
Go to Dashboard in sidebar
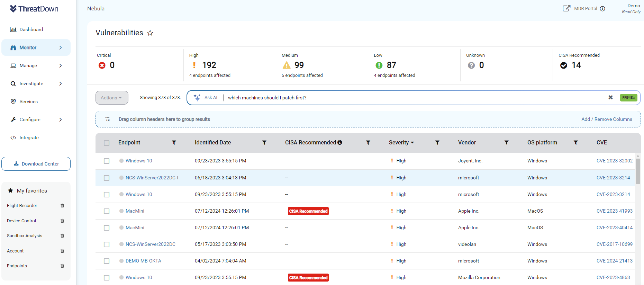31,29
